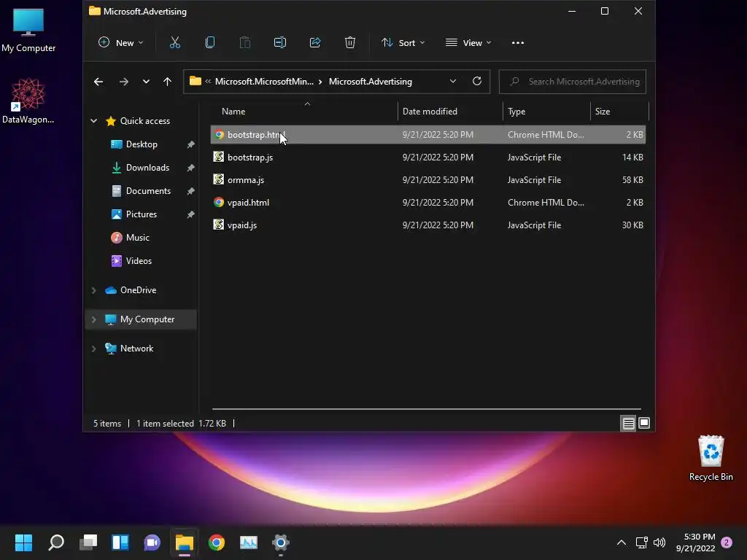Open the See more ellipsis menu
747x560 pixels.
(518, 43)
